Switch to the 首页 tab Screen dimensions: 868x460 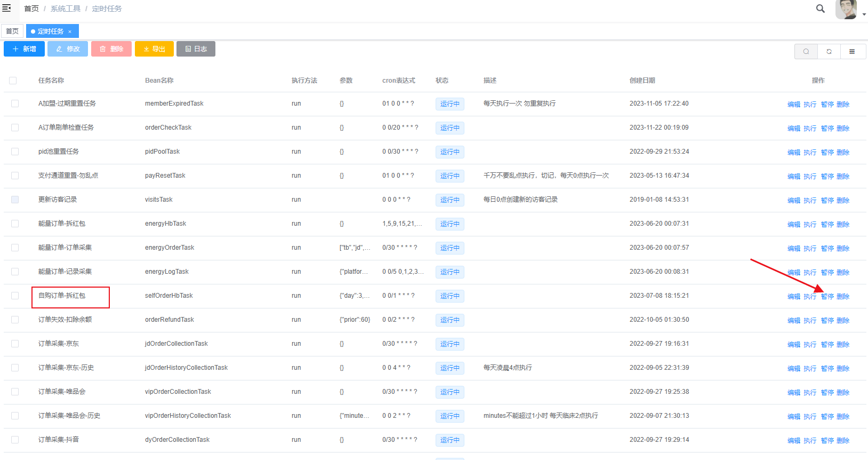tap(12, 31)
